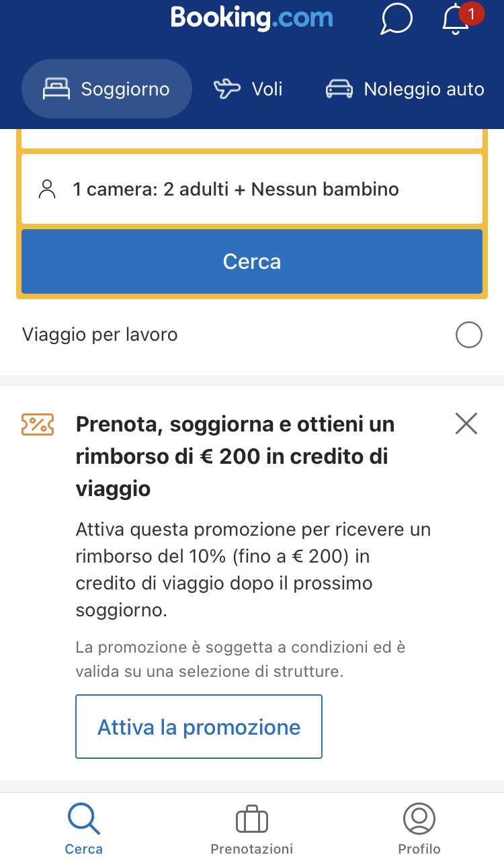Click the promotion headline about € 200 credit
504x859 pixels.
coord(235,456)
